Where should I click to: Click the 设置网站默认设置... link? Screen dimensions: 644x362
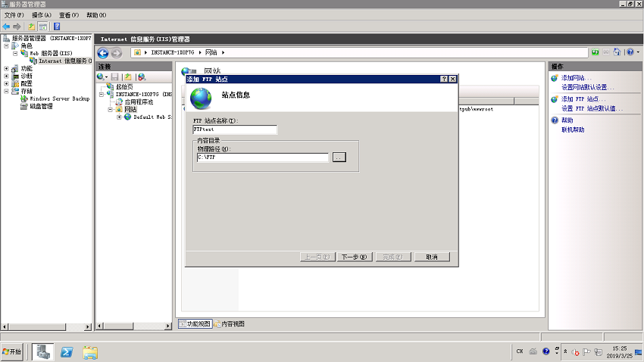click(588, 87)
